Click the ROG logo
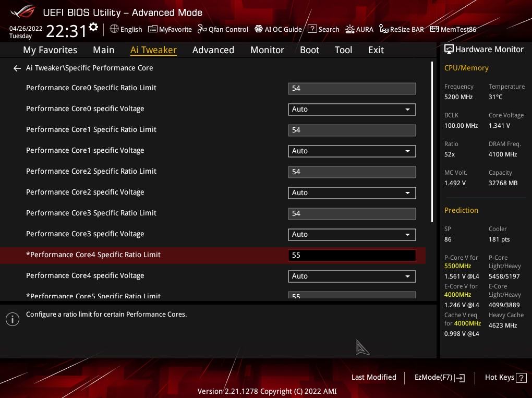The image size is (532, 398). (23, 12)
